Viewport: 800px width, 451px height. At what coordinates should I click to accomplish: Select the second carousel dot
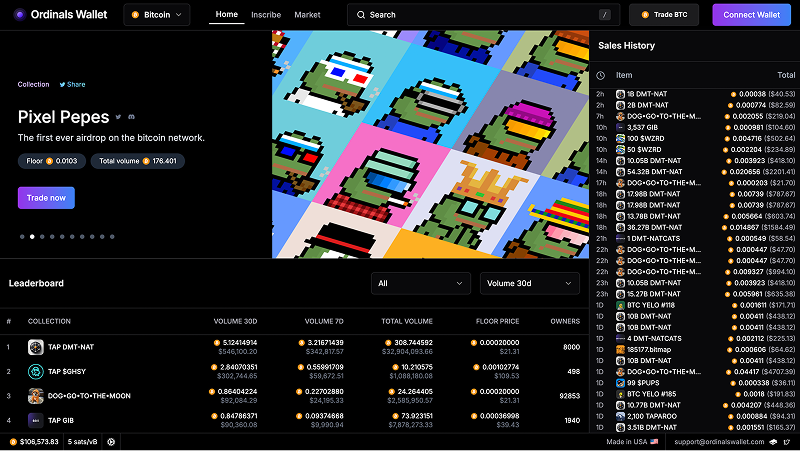click(32, 237)
